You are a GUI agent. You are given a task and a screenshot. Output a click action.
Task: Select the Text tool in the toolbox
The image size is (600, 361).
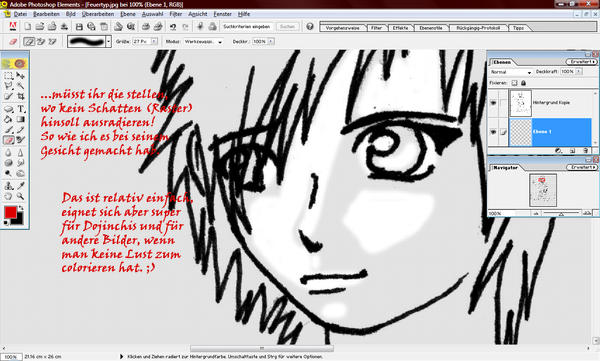tap(21, 109)
